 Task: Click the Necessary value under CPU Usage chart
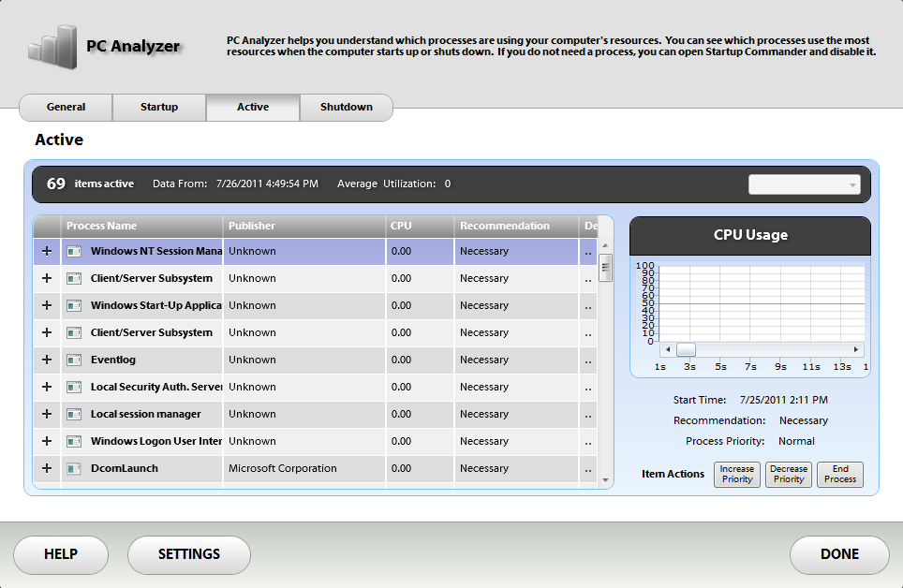pos(804,420)
